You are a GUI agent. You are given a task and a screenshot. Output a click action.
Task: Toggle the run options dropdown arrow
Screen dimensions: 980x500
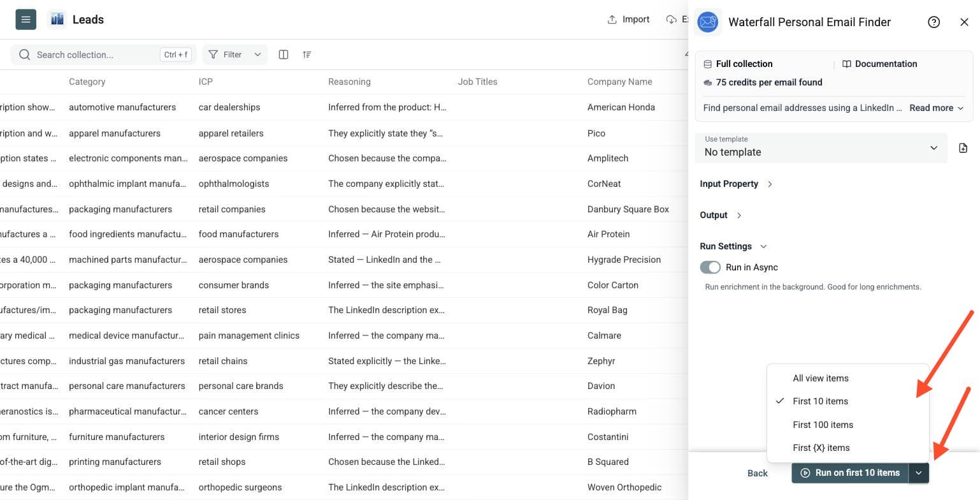point(918,473)
